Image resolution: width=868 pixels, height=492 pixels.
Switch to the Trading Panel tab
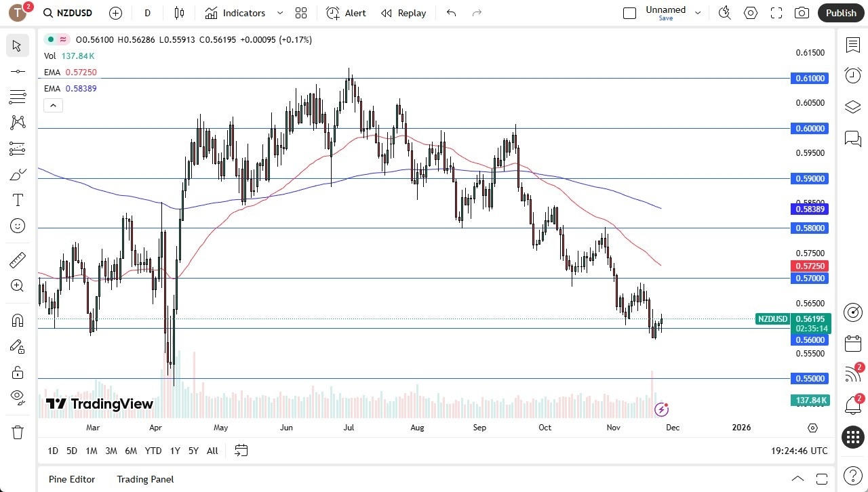(144, 479)
